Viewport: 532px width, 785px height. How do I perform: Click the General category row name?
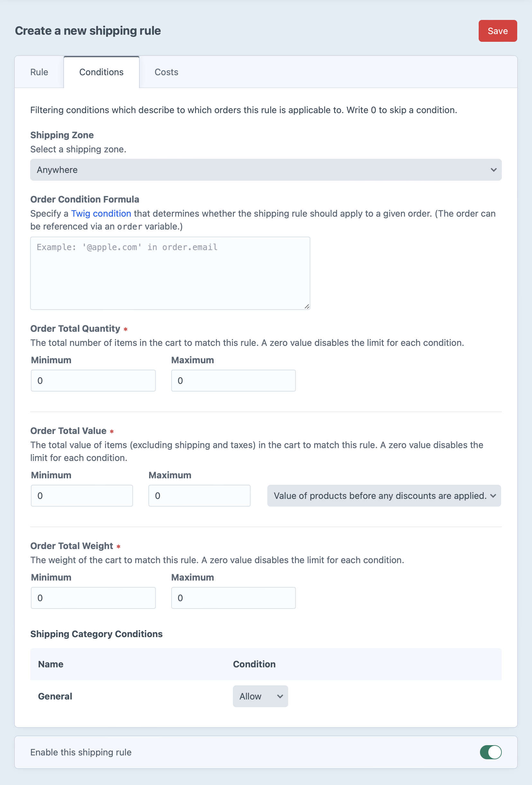click(55, 696)
